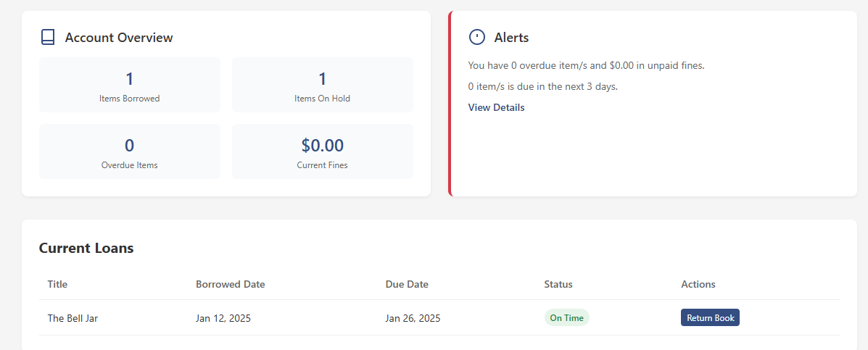Open the View Details link
The width and height of the screenshot is (868, 350).
[x=496, y=107]
